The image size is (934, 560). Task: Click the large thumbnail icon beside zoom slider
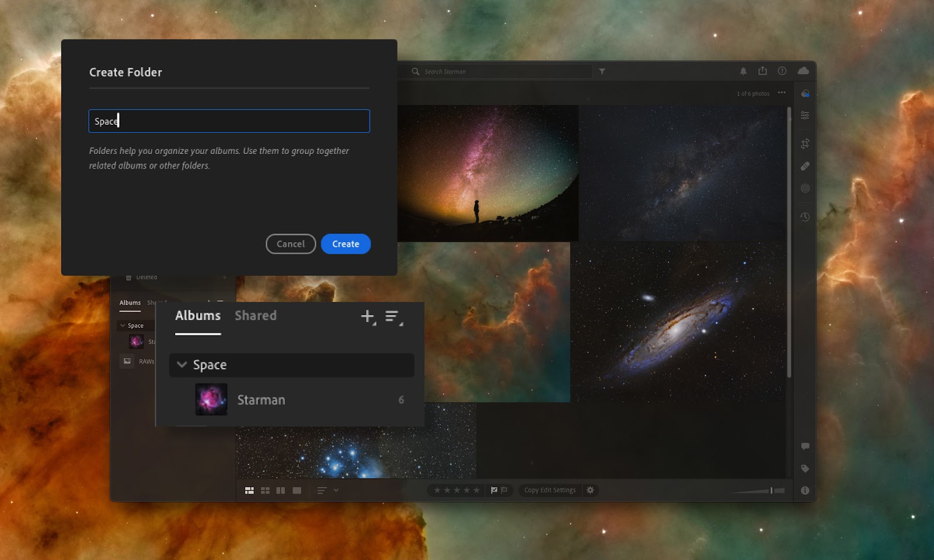tap(779, 491)
